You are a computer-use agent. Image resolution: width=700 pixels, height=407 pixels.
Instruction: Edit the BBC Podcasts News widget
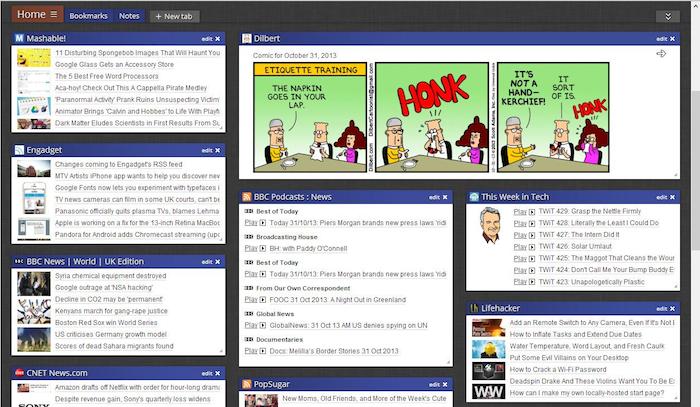pos(434,197)
